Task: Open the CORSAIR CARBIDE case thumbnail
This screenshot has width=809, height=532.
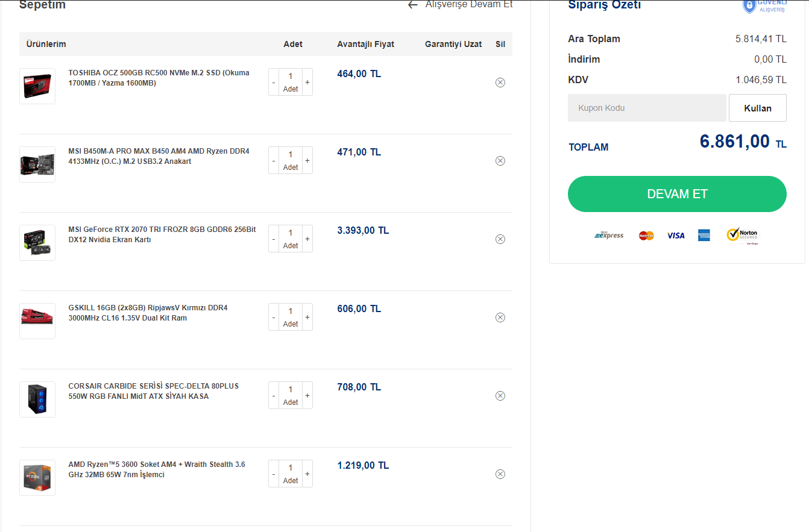Action: click(37, 399)
